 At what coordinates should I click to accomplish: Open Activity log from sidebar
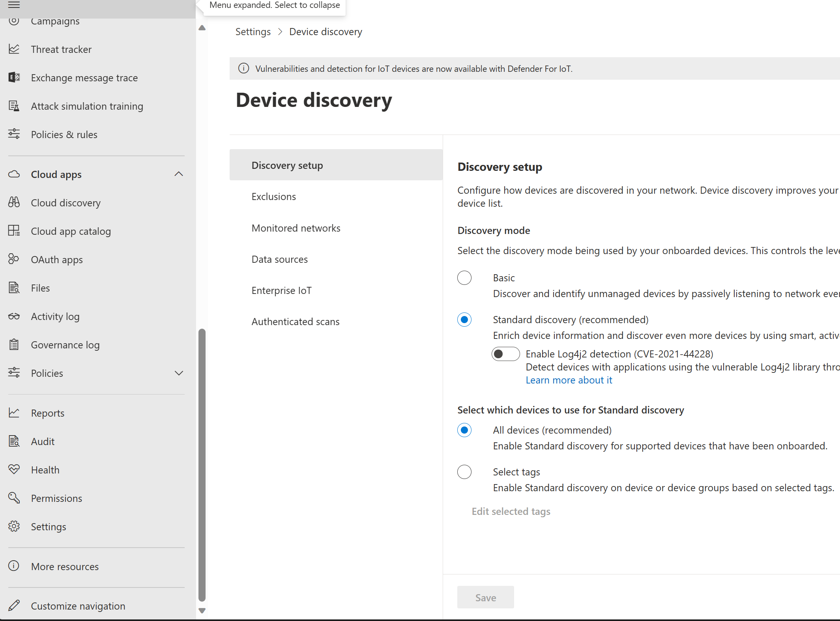pyautogui.click(x=56, y=316)
